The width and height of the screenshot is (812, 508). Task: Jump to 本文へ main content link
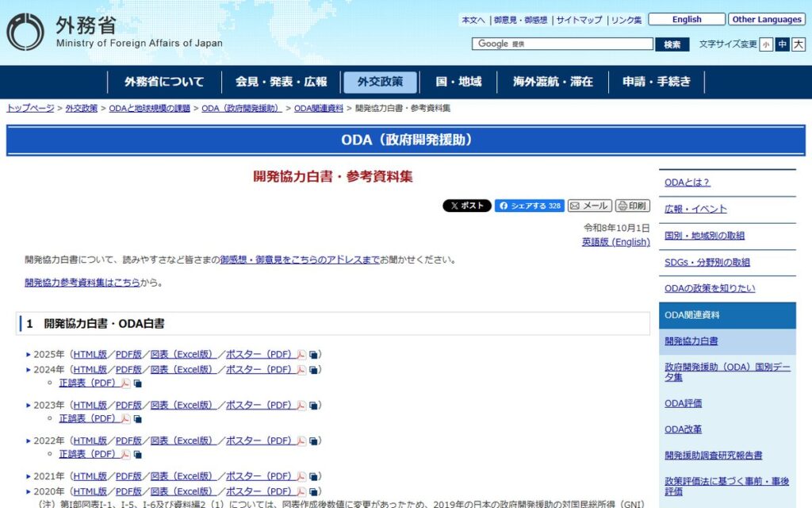(473, 20)
